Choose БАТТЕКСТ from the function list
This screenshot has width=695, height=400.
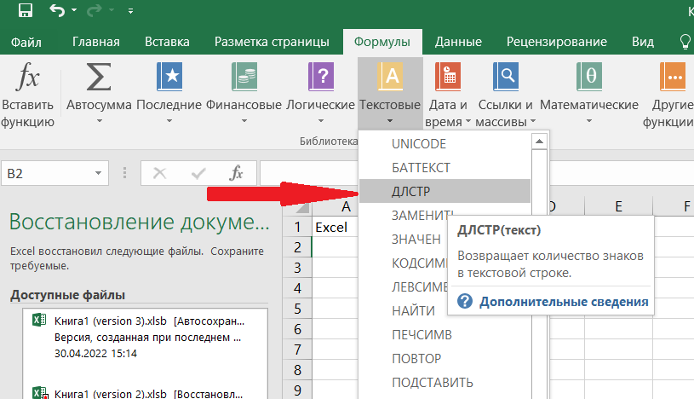tap(445, 168)
